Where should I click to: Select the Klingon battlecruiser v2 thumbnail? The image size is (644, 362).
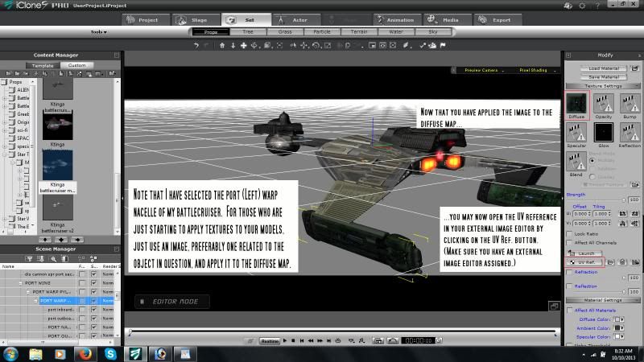(x=57, y=207)
